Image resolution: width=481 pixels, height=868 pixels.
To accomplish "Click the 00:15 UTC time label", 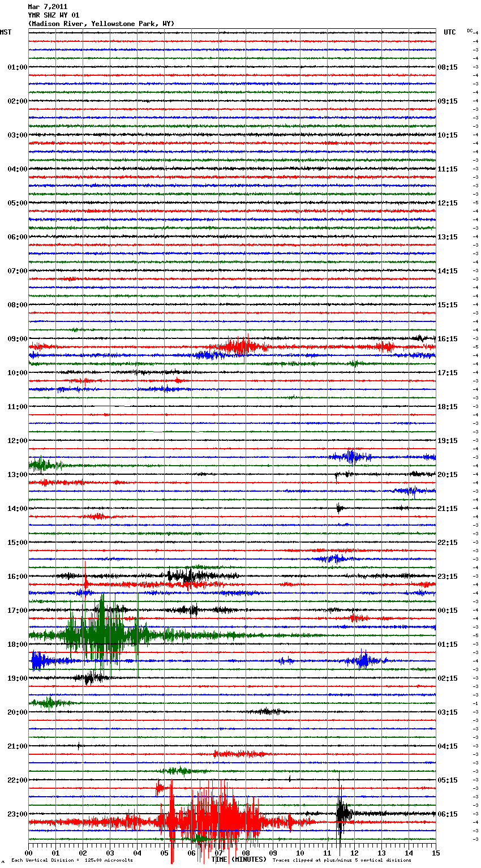I will [x=448, y=611].
